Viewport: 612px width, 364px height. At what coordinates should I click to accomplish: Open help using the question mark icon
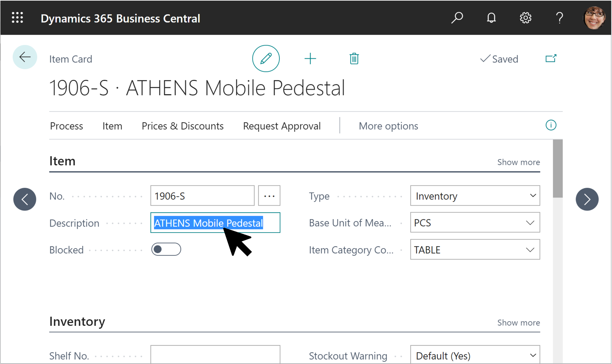559,18
